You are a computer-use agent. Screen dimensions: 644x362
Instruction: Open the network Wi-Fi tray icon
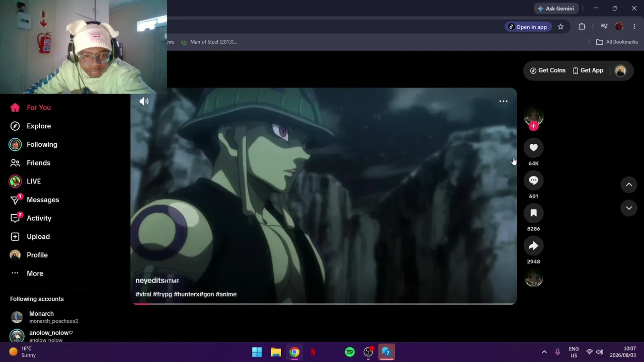click(x=589, y=352)
